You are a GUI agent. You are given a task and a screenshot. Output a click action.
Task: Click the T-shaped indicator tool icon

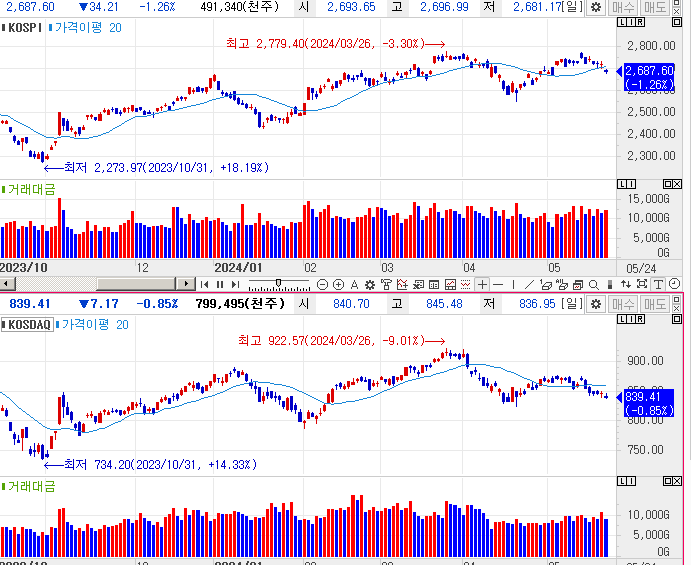click(x=386, y=285)
